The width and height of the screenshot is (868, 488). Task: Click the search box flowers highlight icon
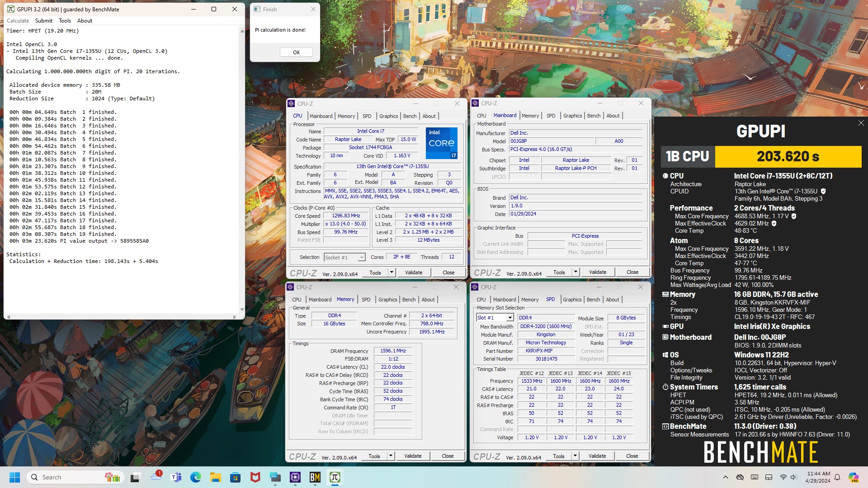click(x=112, y=477)
